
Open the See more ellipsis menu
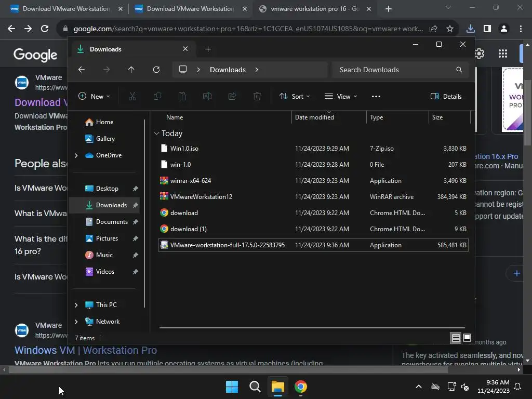[x=376, y=96]
